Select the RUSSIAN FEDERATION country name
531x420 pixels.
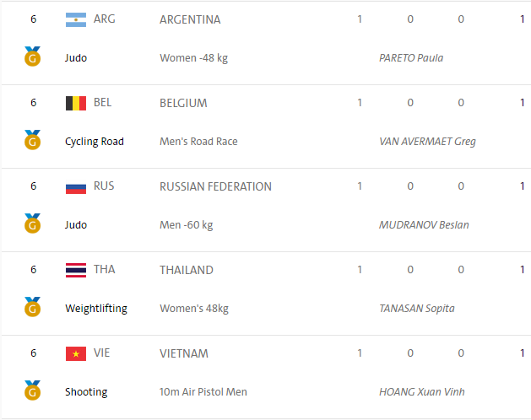coord(215,186)
